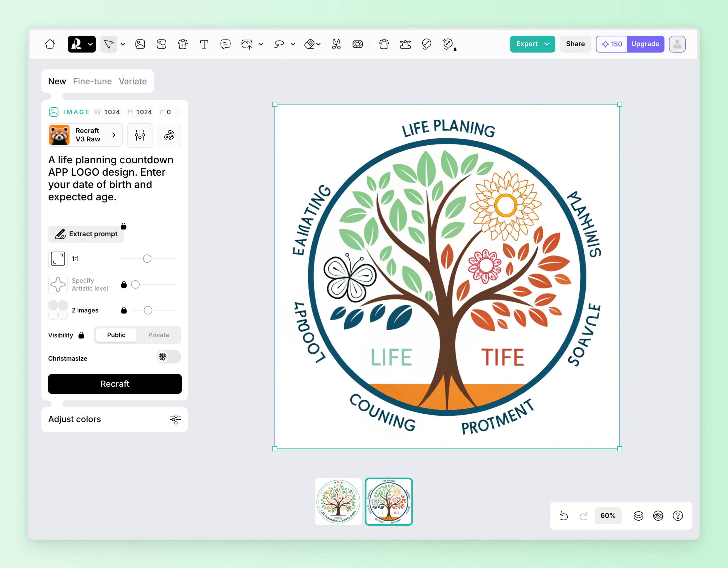
Task: Set visibility to Public
Action: (x=116, y=335)
